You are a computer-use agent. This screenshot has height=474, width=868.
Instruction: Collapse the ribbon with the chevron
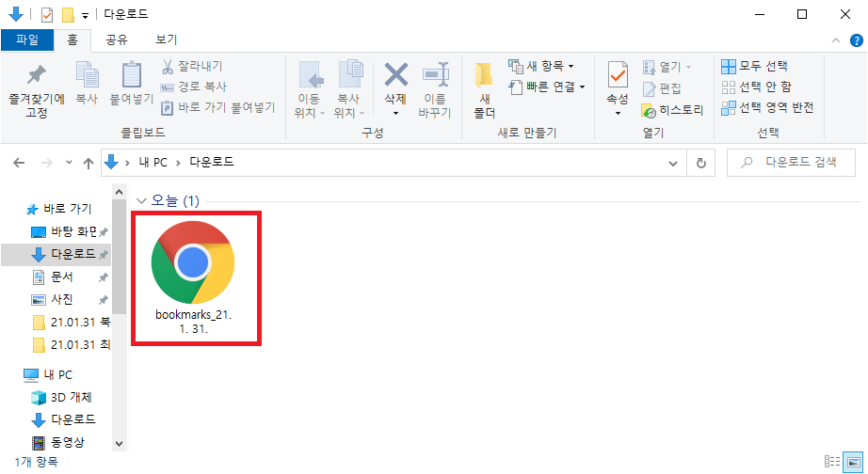[836, 40]
